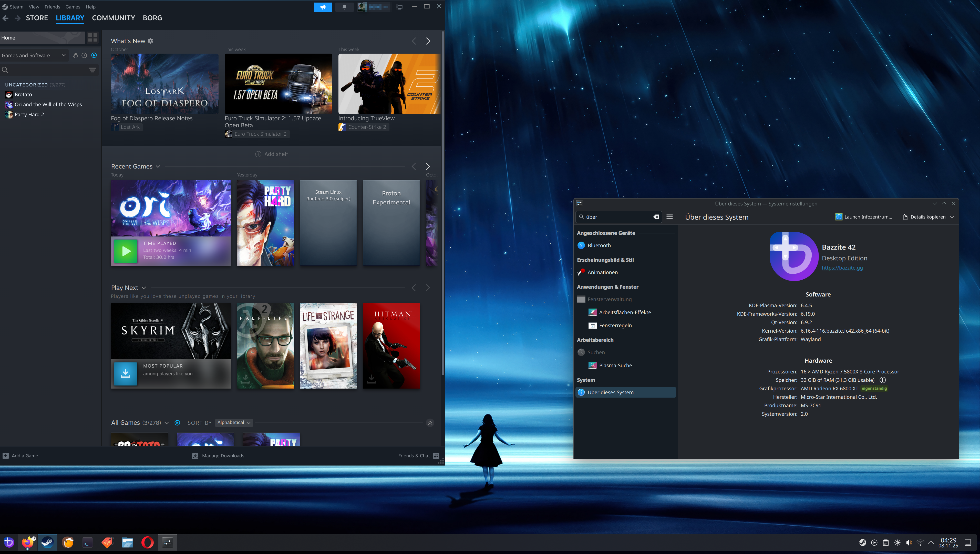Open What's New settings gear
The height and width of the screenshot is (554, 980).
[x=151, y=41]
